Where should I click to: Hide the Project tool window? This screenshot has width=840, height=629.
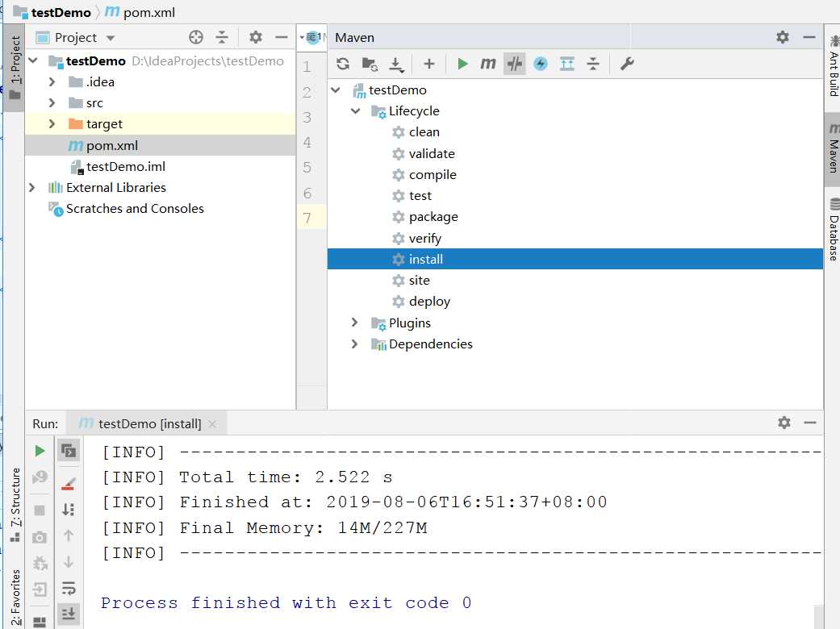(282, 37)
